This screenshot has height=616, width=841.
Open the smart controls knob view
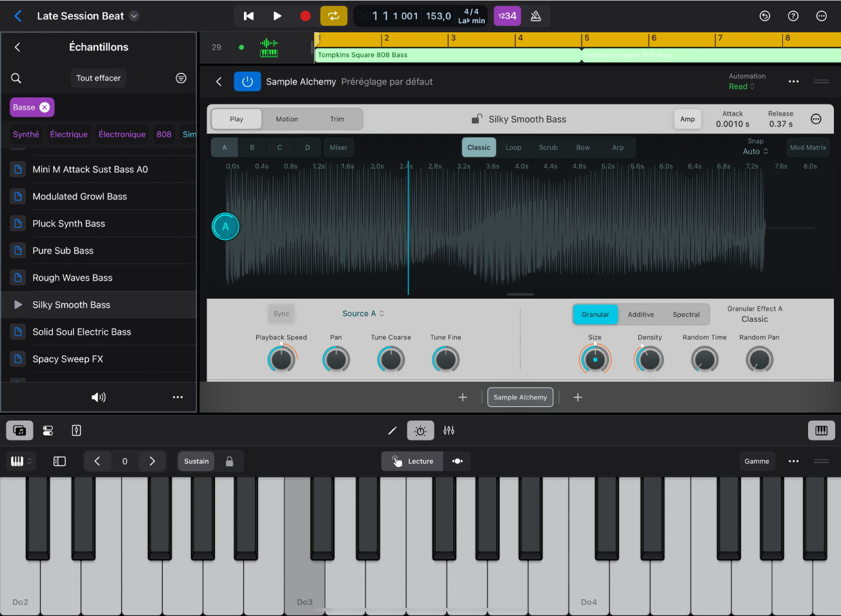click(x=420, y=430)
